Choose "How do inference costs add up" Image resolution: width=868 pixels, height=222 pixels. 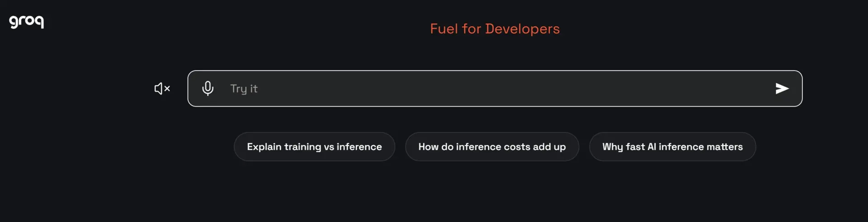(492, 146)
